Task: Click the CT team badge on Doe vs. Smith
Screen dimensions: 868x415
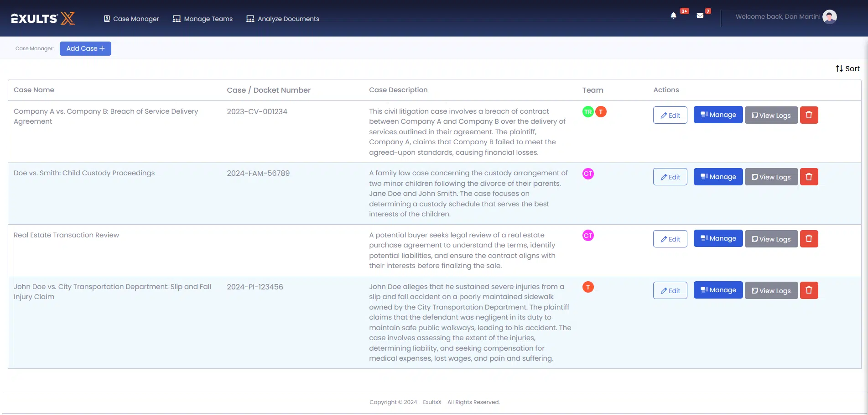Action: pos(588,174)
